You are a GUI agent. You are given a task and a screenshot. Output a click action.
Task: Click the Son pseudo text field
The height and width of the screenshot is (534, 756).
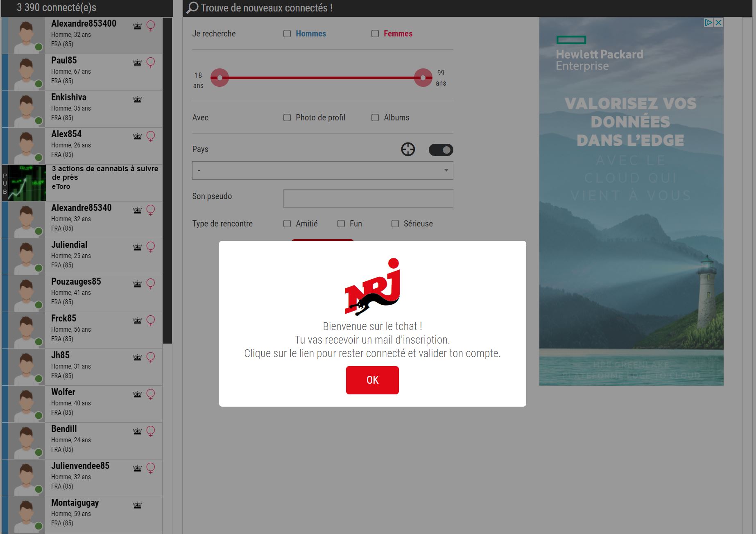(368, 198)
